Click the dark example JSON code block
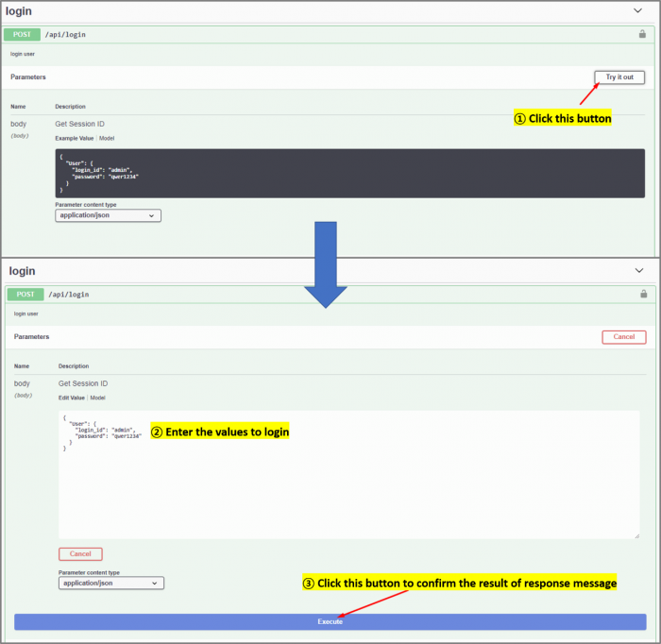This screenshot has width=661, height=644. pyautogui.click(x=349, y=173)
